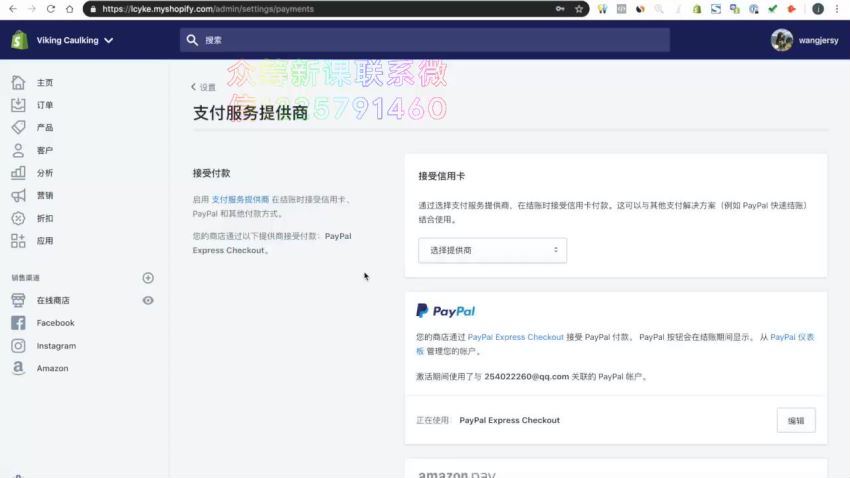Select 折扣 menu label
This screenshot has height=478, width=850.
tap(45, 218)
